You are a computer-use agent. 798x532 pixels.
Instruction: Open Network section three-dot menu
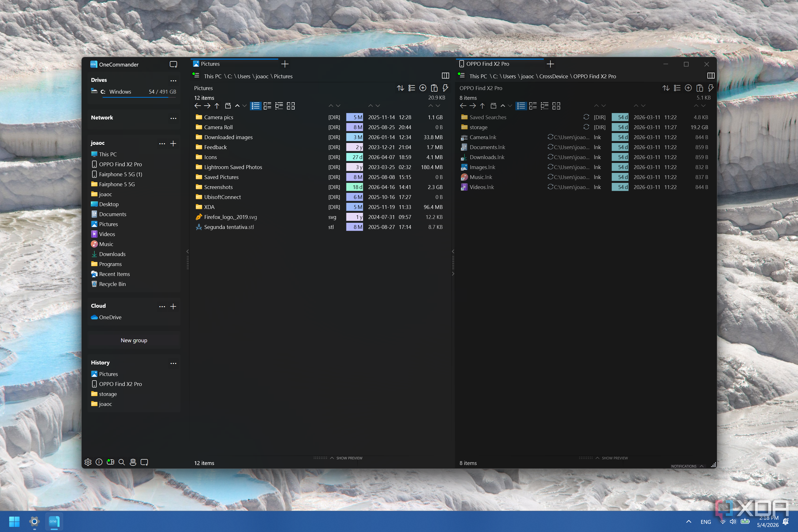click(x=173, y=118)
